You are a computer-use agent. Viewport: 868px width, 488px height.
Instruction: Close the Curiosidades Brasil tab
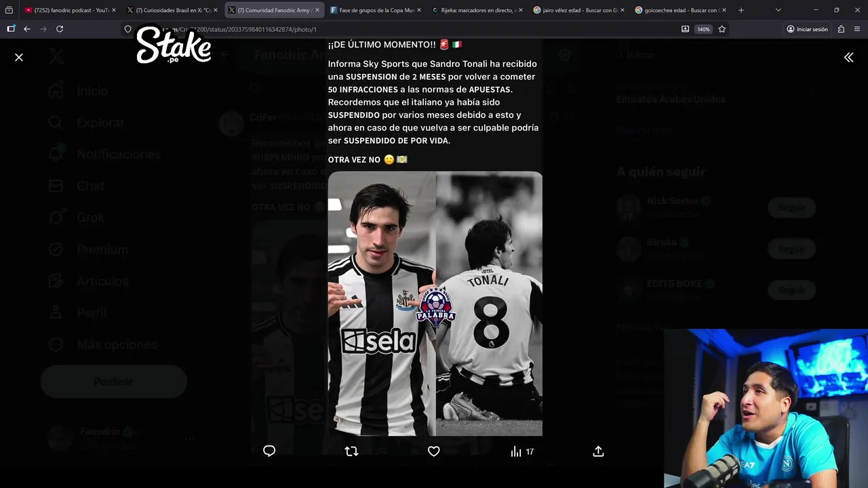coord(216,10)
